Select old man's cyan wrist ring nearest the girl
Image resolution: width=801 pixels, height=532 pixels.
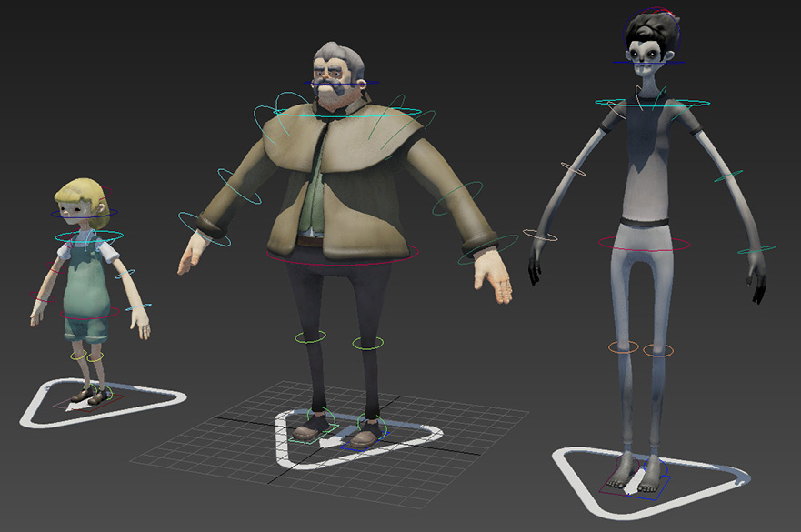click(x=205, y=228)
